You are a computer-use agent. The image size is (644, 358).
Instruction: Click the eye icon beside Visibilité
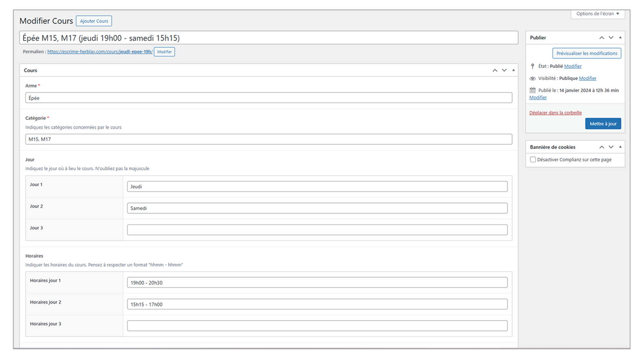click(533, 78)
